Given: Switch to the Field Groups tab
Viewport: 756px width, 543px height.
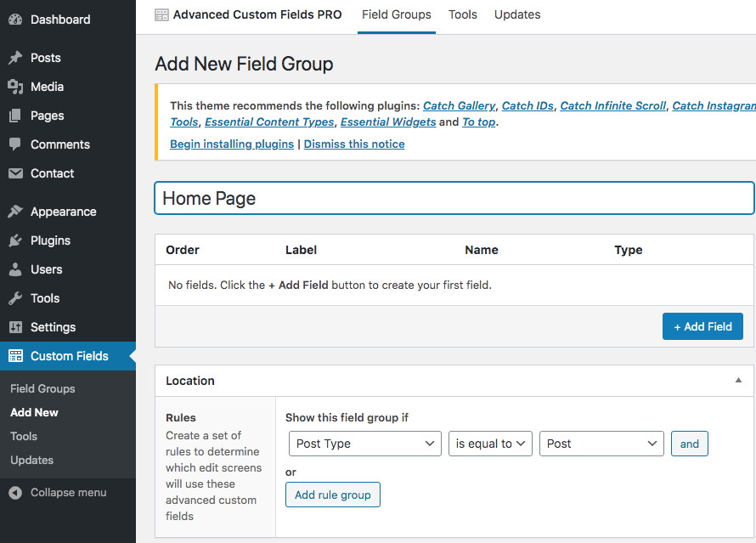Looking at the screenshot, I should point(397,15).
